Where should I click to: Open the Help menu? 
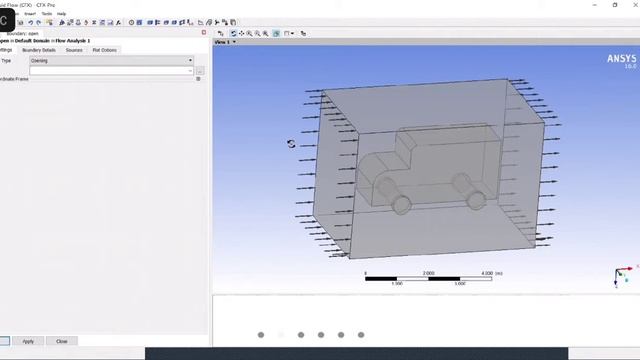(x=61, y=13)
